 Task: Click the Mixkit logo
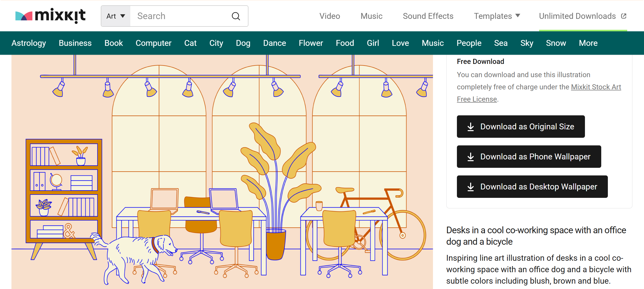[x=50, y=16]
